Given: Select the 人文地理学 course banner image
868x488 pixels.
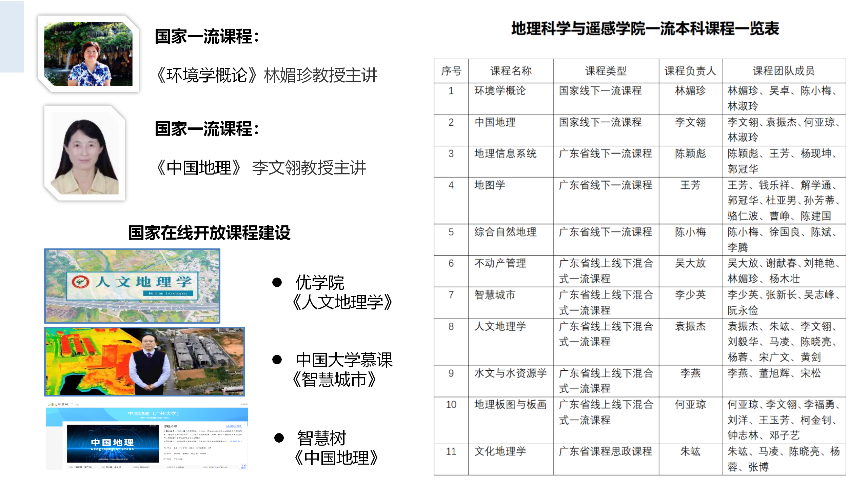Looking at the screenshot, I should (132, 286).
